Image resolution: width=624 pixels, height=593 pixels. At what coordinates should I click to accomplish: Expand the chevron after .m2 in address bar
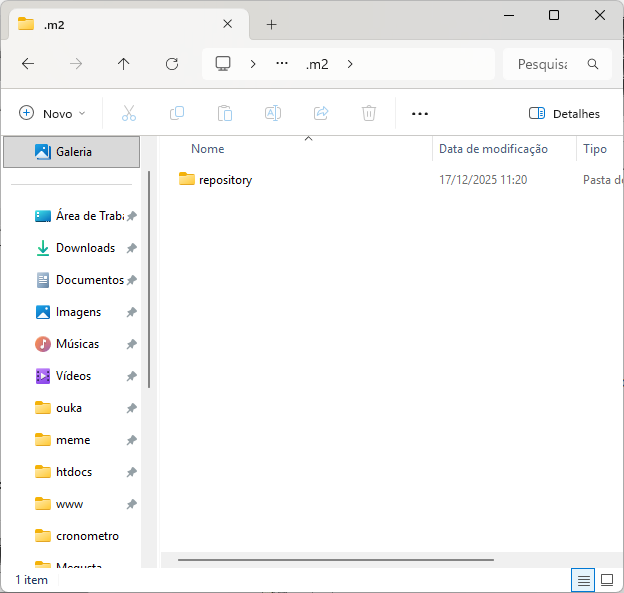tap(350, 64)
